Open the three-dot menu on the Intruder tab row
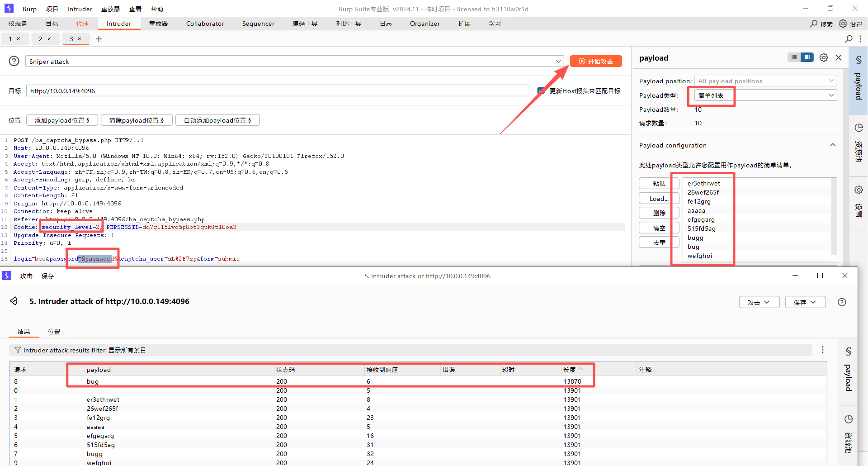Image resolution: width=868 pixels, height=466 pixels. click(x=860, y=39)
